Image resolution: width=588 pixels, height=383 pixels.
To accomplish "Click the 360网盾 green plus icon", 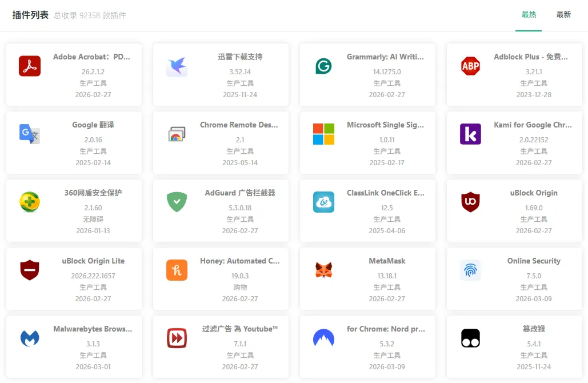I will (x=30, y=202).
